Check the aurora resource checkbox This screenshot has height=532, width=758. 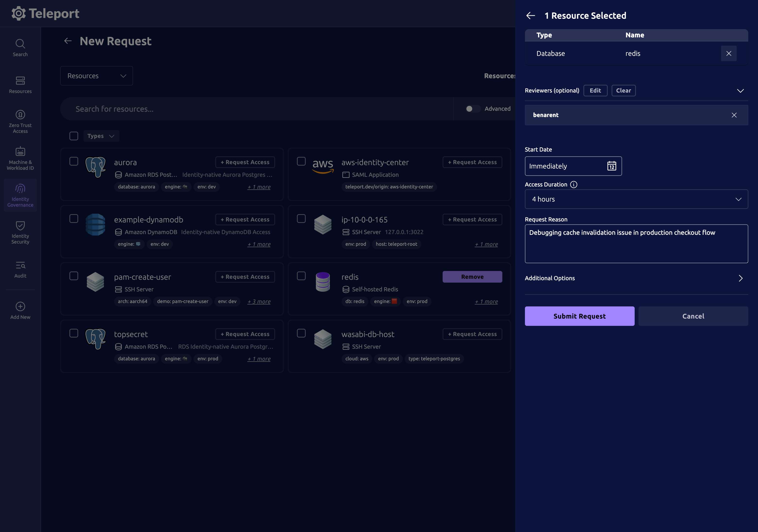(74, 161)
